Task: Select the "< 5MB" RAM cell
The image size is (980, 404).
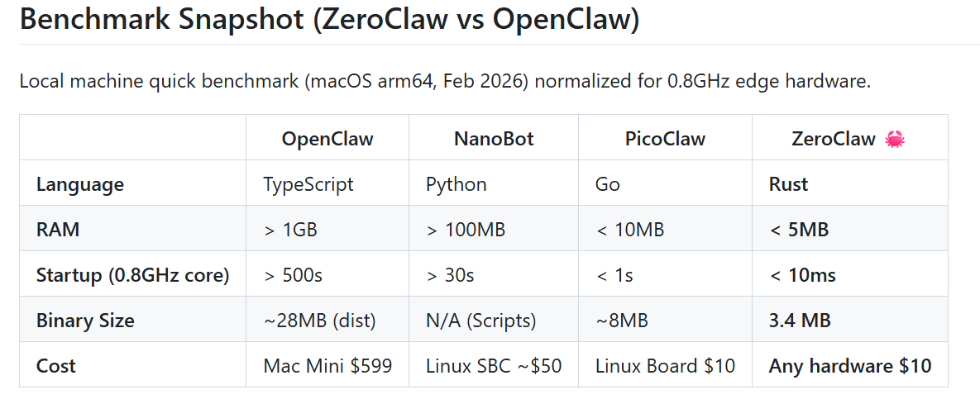Action: (x=799, y=230)
